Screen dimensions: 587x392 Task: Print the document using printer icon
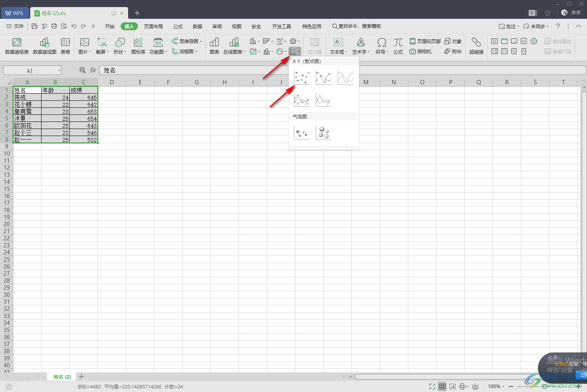pos(54,26)
